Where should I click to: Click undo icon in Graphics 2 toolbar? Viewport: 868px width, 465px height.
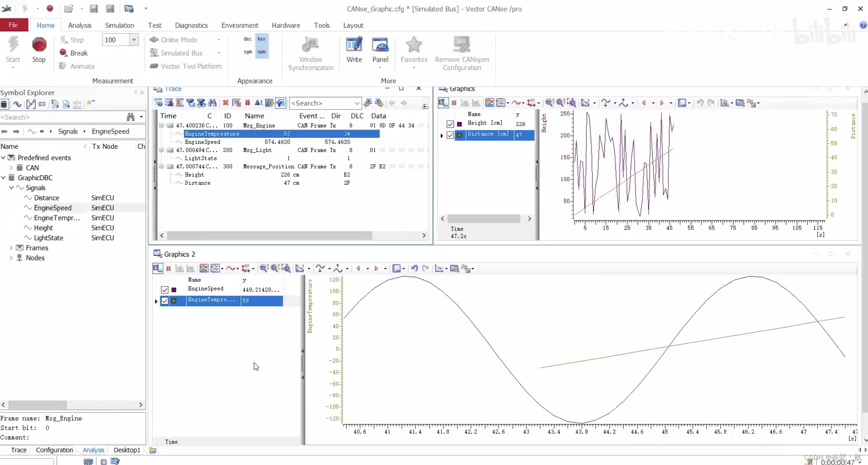414,268
